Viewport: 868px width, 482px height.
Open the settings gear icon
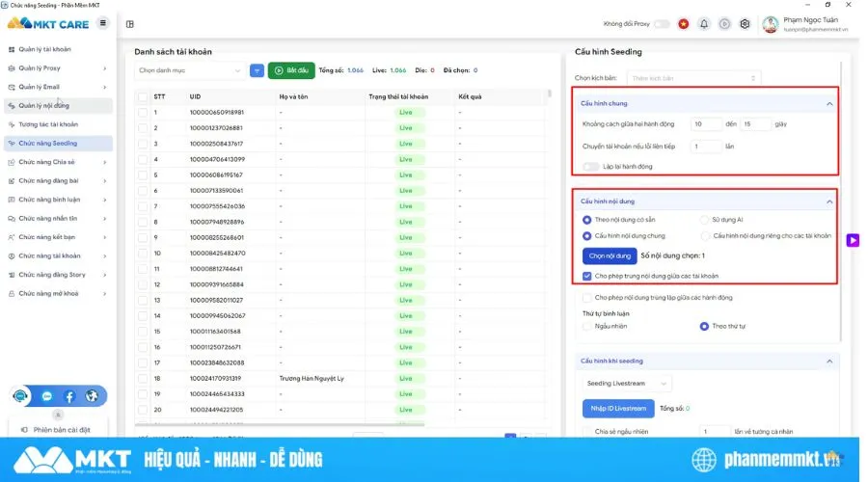tap(746, 24)
